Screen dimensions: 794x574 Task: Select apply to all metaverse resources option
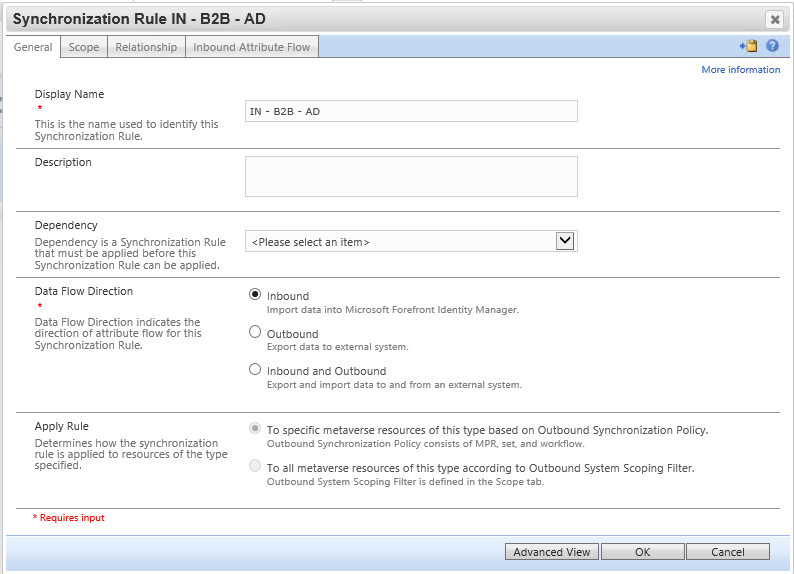tap(255, 466)
